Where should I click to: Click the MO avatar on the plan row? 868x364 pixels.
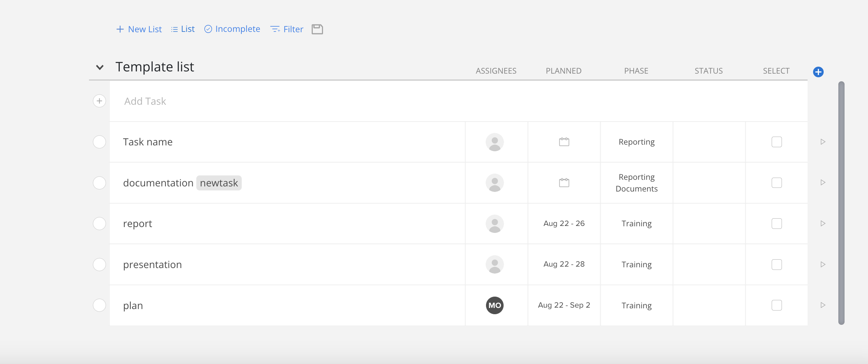[495, 305]
